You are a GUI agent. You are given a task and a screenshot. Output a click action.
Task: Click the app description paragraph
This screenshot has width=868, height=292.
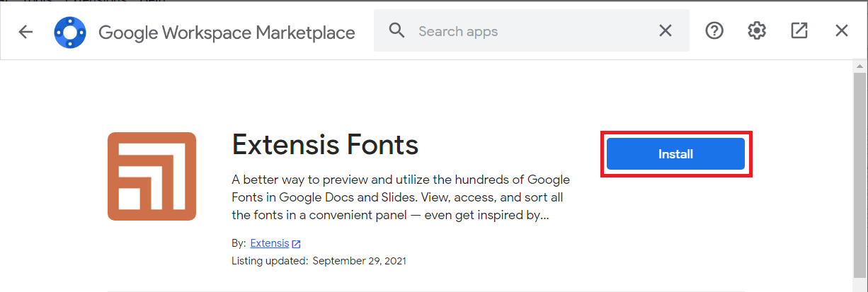pos(401,197)
